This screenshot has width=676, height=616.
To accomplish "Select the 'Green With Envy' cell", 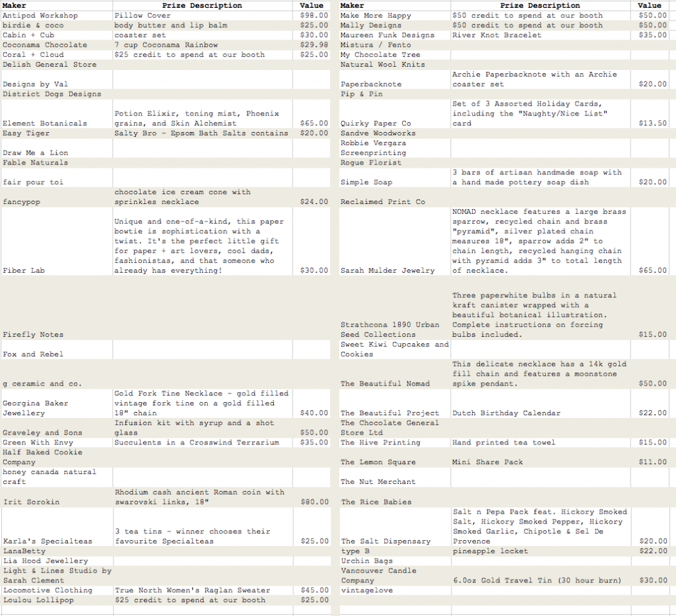I will (x=57, y=443).
